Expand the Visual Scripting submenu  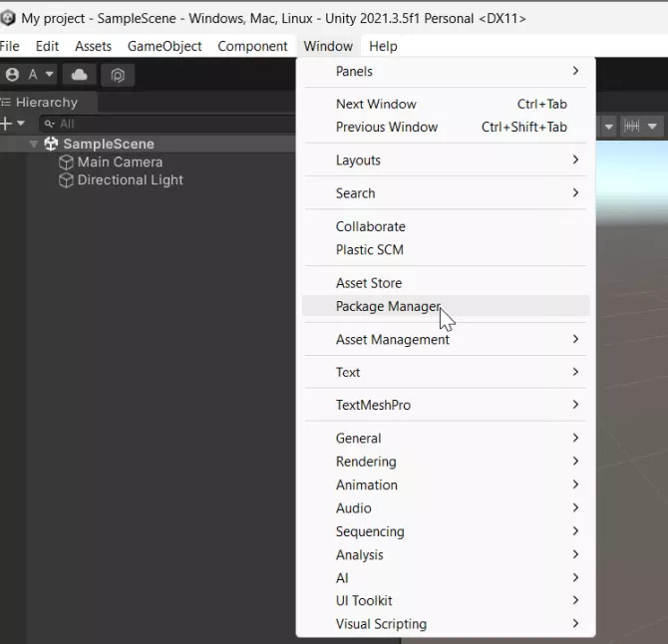click(x=446, y=624)
